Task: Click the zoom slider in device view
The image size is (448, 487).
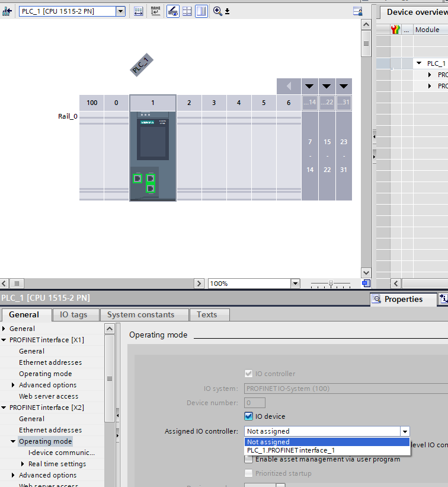Action: pos(331,284)
